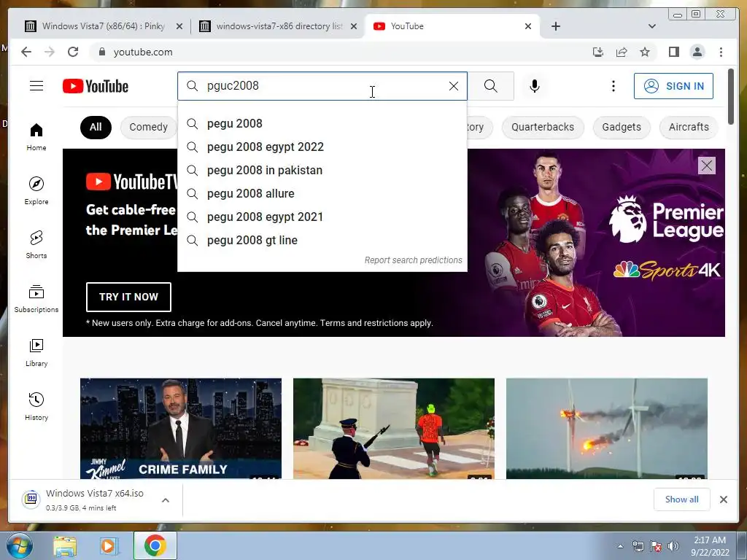747x560 pixels.
Task: Open Windows Media Player from taskbar
Action: click(108, 545)
